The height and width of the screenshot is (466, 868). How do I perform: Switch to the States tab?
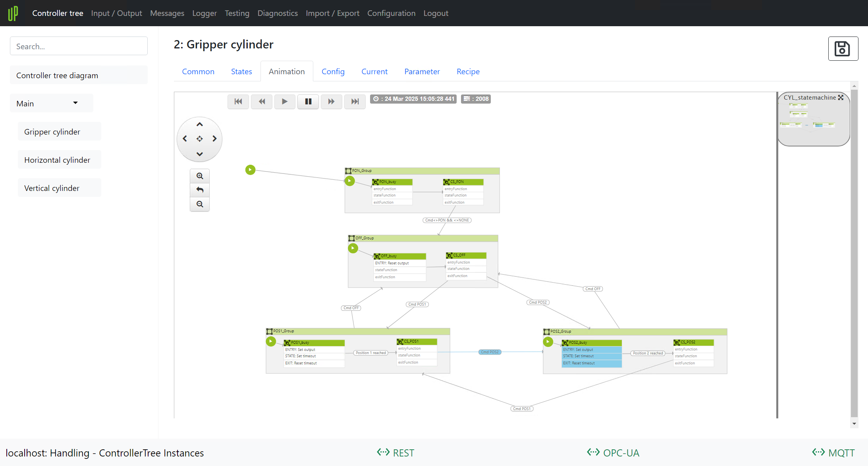point(241,71)
